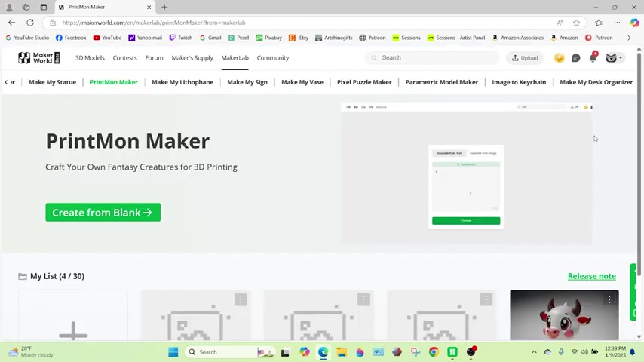Open the Contests page
Viewport: 644px width, 362px height.
pos(125,58)
